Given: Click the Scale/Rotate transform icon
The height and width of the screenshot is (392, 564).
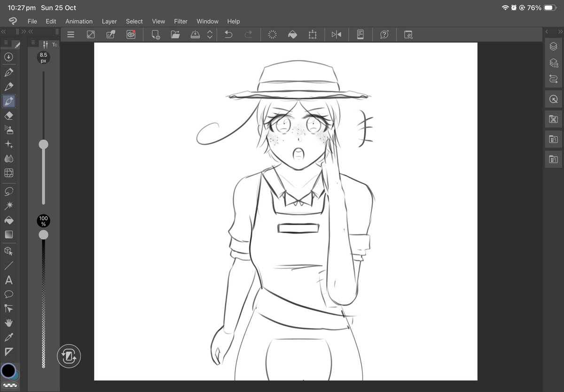Looking at the screenshot, I should [313, 34].
